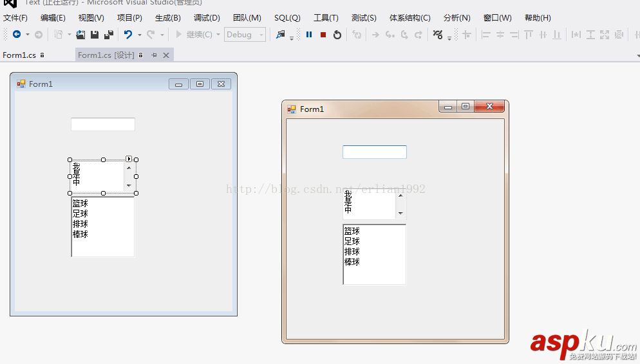640x364 pixels.
Task: Open the Debug configuration combo box
Action: (x=245, y=35)
